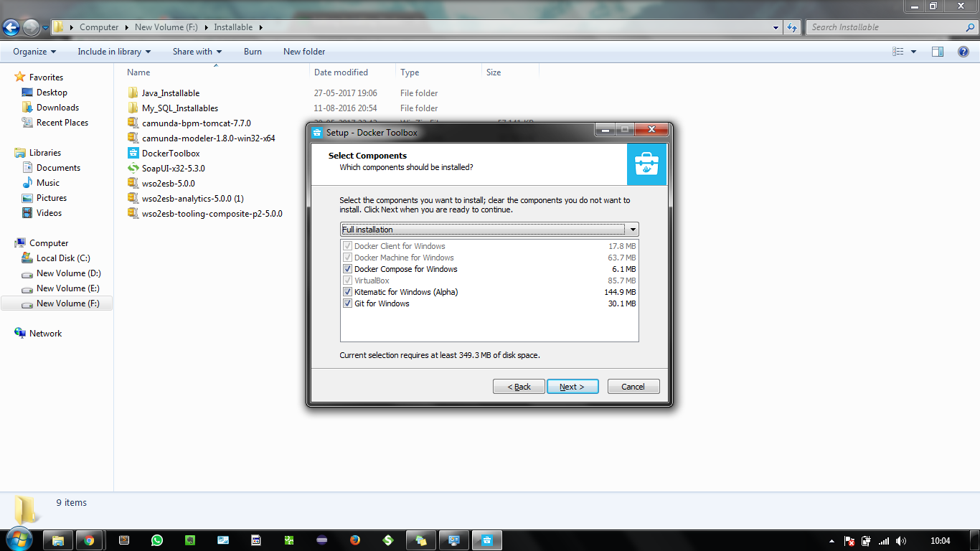Uncheck Docker Compose for Windows
Image resolution: width=980 pixels, height=551 pixels.
pos(347,269)
